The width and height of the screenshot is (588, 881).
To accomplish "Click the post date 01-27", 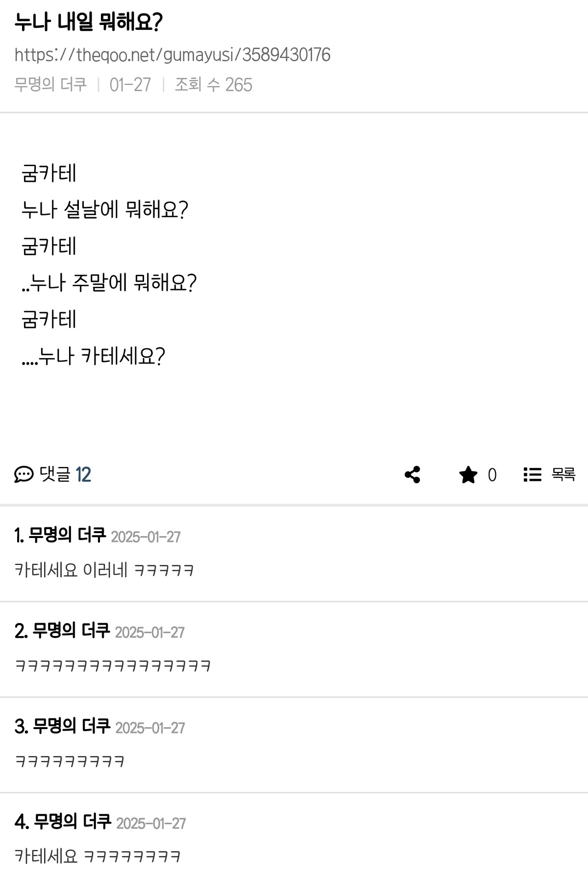I will point(130,85).
